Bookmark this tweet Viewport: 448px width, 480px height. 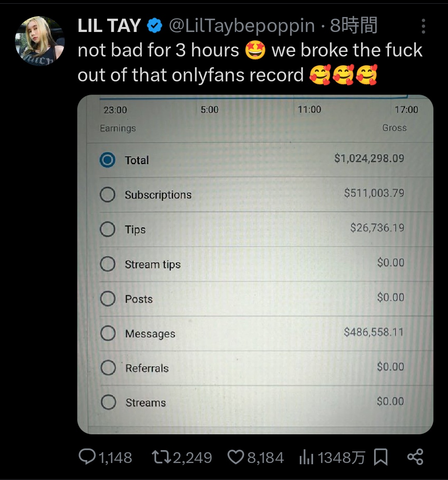pyautogui.click(x=381, y=457)
